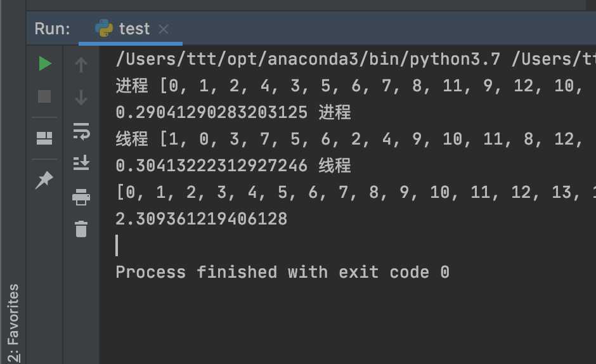This screenshot has height=364, width=596.
Task: Click the 2.30936121940612 output line
Action: click(202, 219)
